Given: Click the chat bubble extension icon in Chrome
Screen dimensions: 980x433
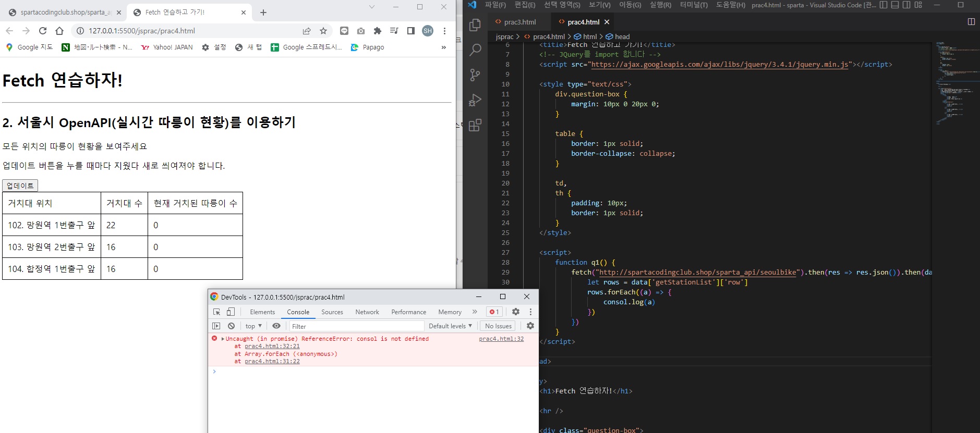Looking at the screenshot, I should tap(344, 31).
